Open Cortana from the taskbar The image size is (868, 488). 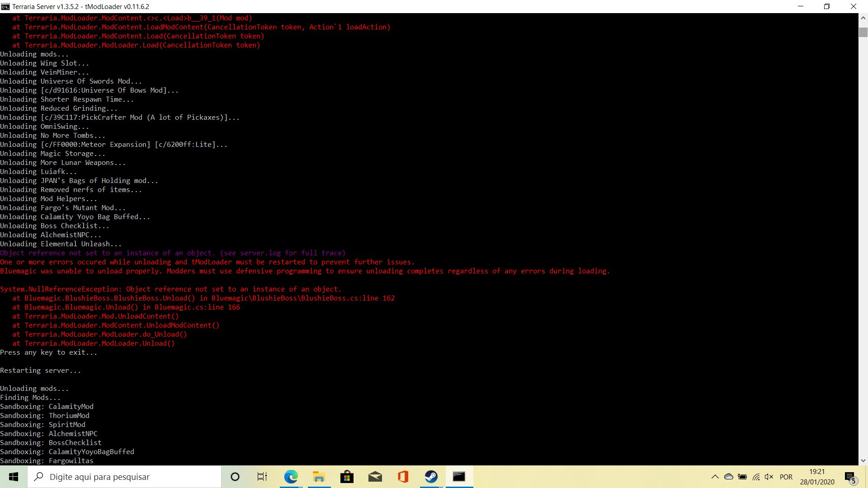click(x=235, y=477)
